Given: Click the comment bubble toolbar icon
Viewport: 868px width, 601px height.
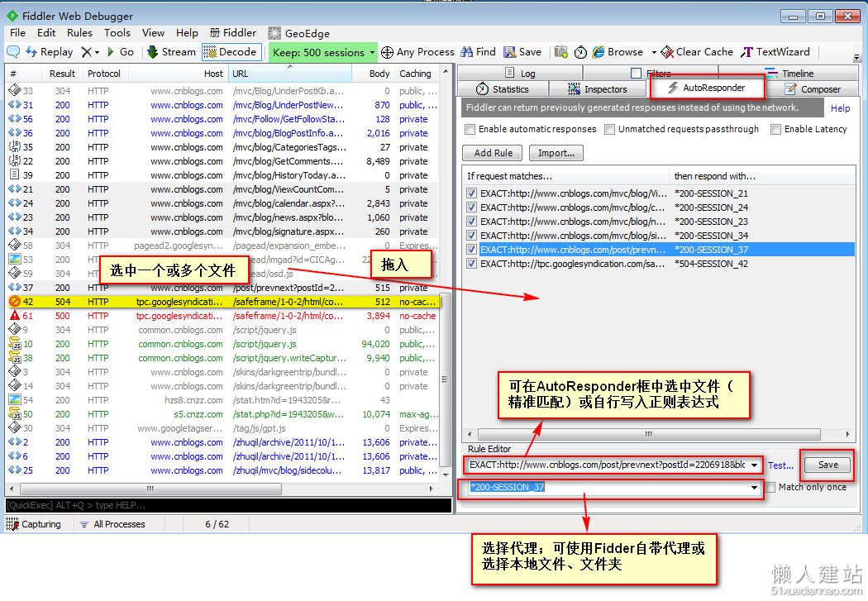Looking at the screenshot, I should tap(13, 52).
